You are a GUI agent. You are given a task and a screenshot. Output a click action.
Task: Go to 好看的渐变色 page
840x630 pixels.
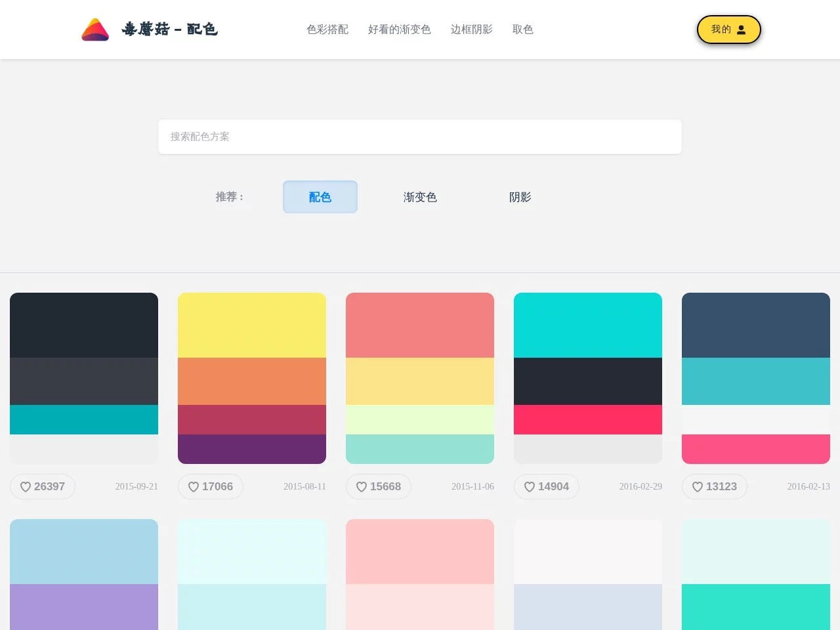(x=399, y=30)
